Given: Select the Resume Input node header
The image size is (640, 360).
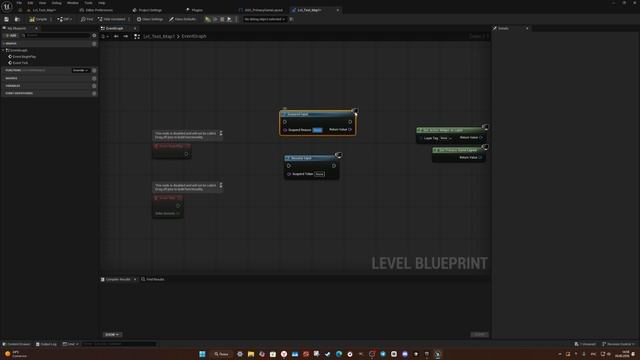Looking at the screenshot, I should (x=311, y=158).
